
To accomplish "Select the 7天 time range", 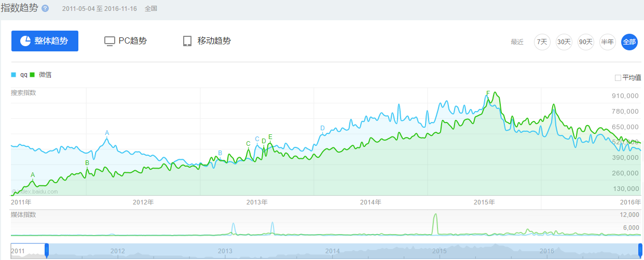I will click(542, 42).
